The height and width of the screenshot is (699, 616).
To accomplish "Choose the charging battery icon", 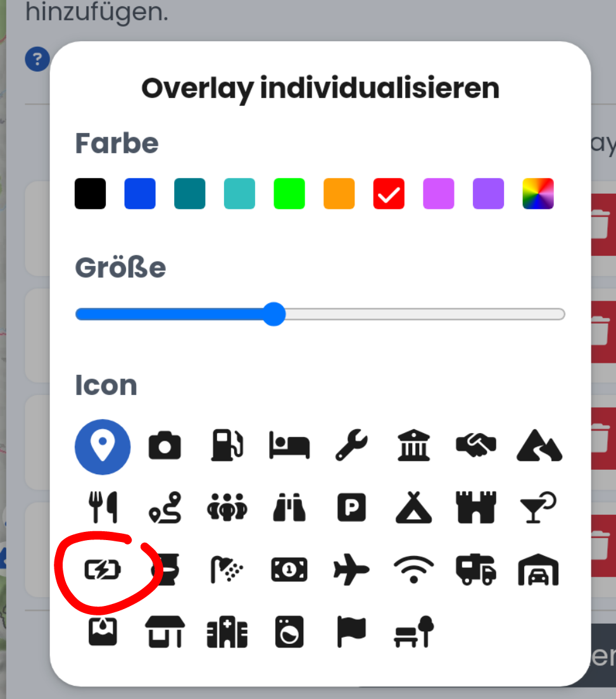I will [103, 570].
